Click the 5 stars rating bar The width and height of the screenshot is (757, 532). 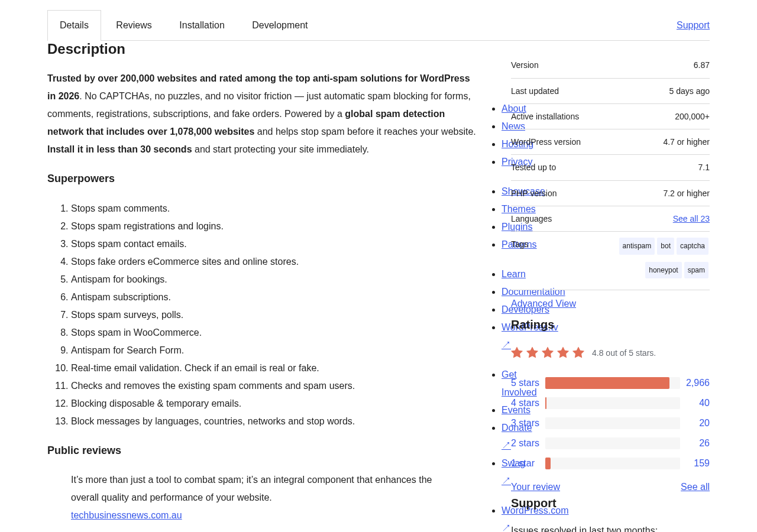point(613,383)
